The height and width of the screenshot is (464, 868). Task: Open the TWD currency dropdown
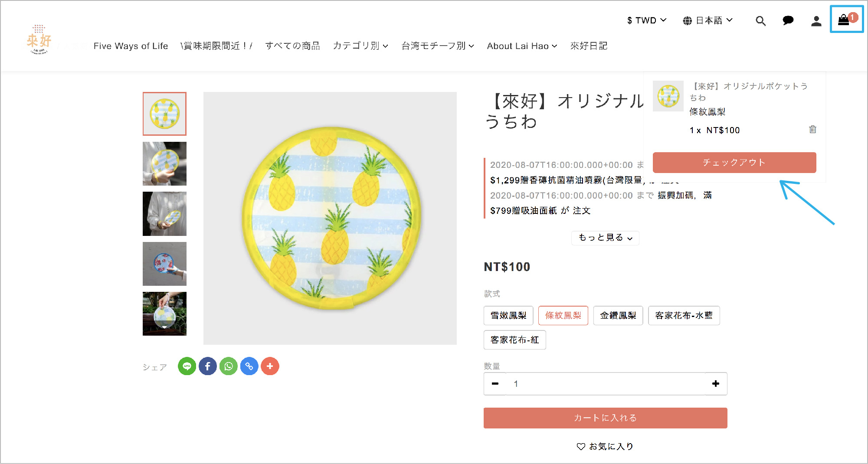(646, 20)
